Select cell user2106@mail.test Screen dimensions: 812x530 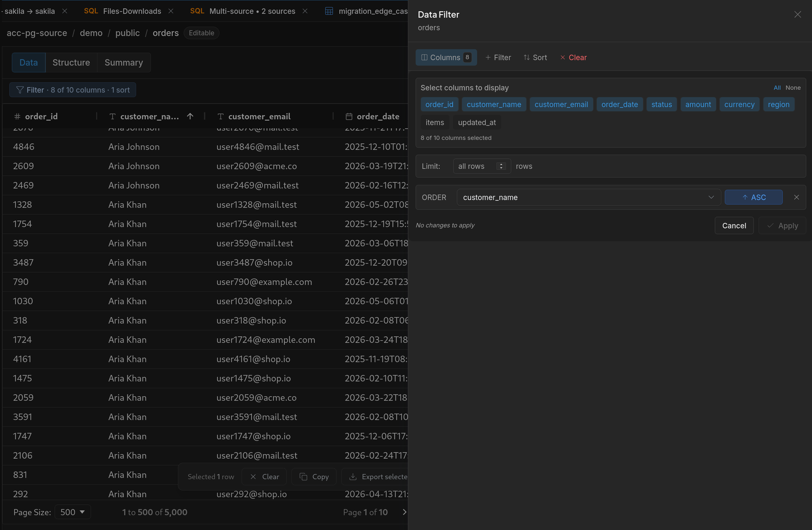(x=257, y=455)
